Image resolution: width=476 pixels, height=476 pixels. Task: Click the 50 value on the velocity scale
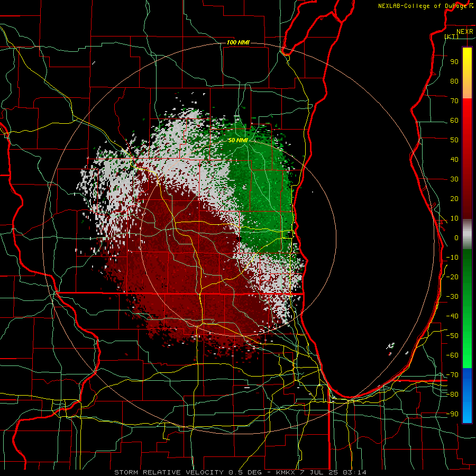pos(454,140)
